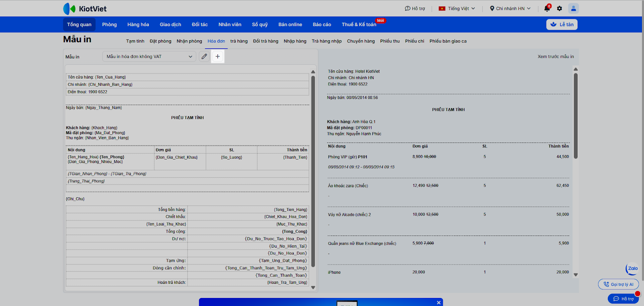Viewport: 644px width, 306px height.
Task: Click the 'Gọi trợ lý AI' button
Action: (618, 284)
